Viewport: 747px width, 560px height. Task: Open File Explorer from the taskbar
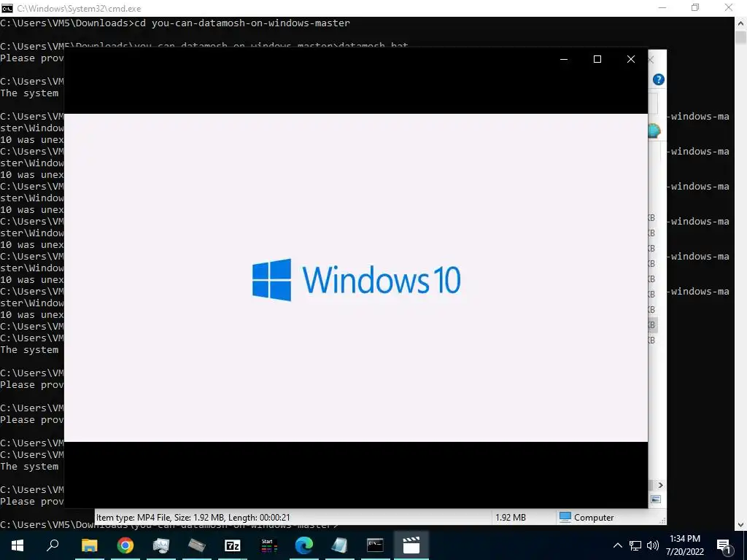click(89, 545)
